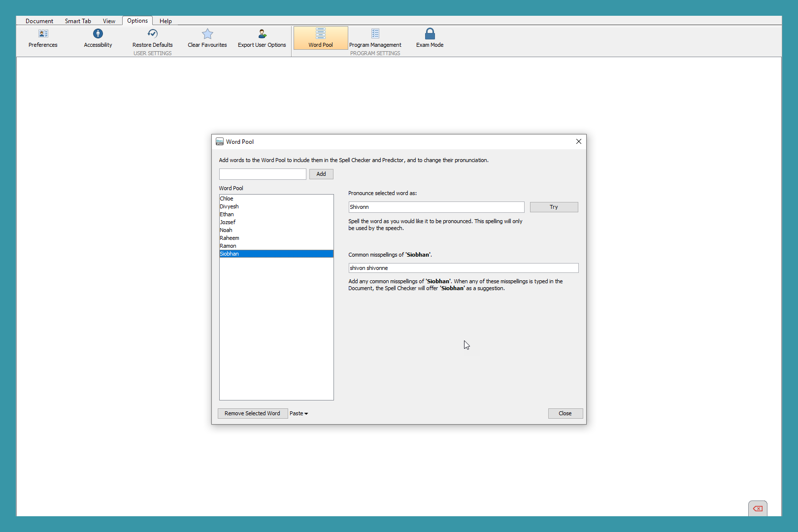
Task: Select Raheem in the Word Pool list
Action: (x=276, y=238)
